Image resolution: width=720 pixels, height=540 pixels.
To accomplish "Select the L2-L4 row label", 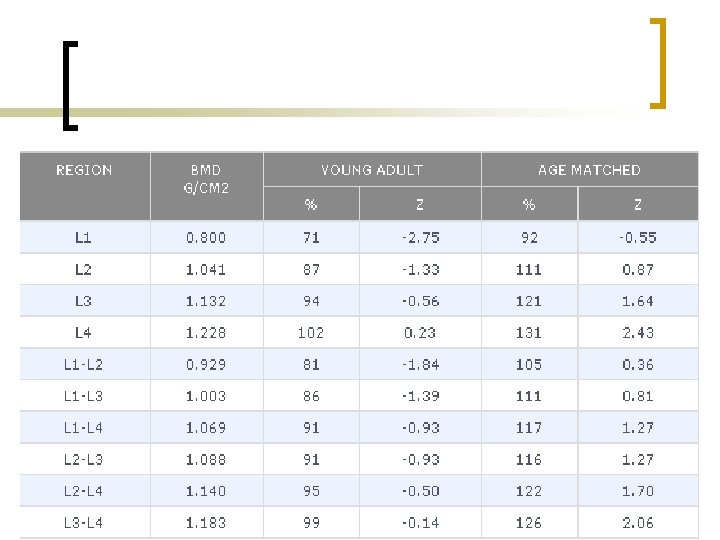I will pyautogui.click(x=83, y=491).
